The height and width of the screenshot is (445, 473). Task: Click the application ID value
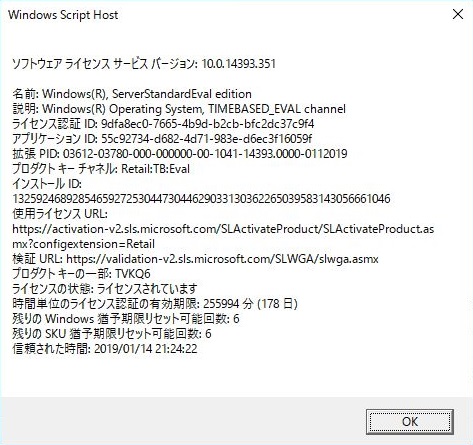pyautogui.click(x=207, y=139)
